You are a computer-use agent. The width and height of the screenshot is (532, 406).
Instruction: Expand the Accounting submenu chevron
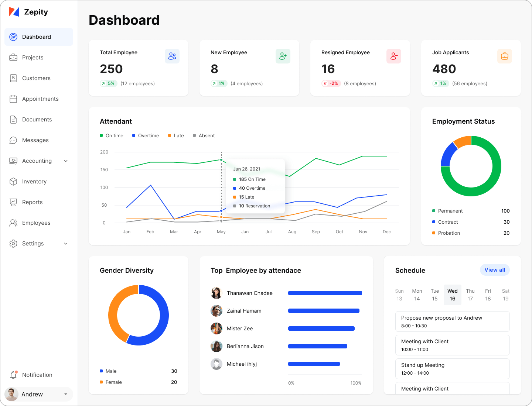[66, 161]
